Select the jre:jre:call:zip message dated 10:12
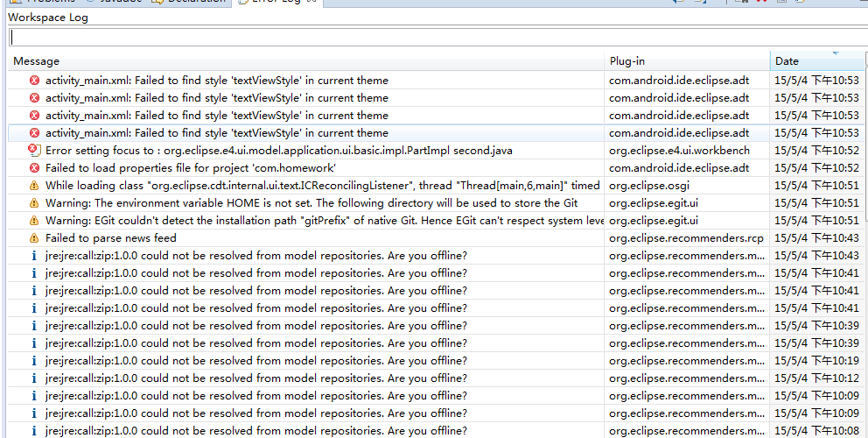The width and height of the screenshot is (868, 438). pyautogui.click(x=256, y=378)
